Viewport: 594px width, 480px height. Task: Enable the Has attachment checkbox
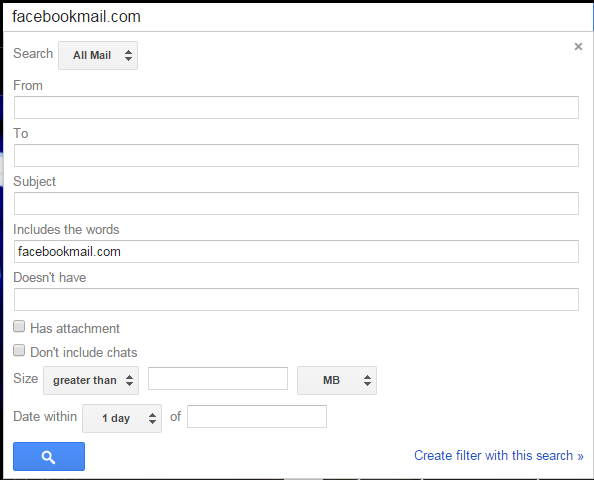19,327
